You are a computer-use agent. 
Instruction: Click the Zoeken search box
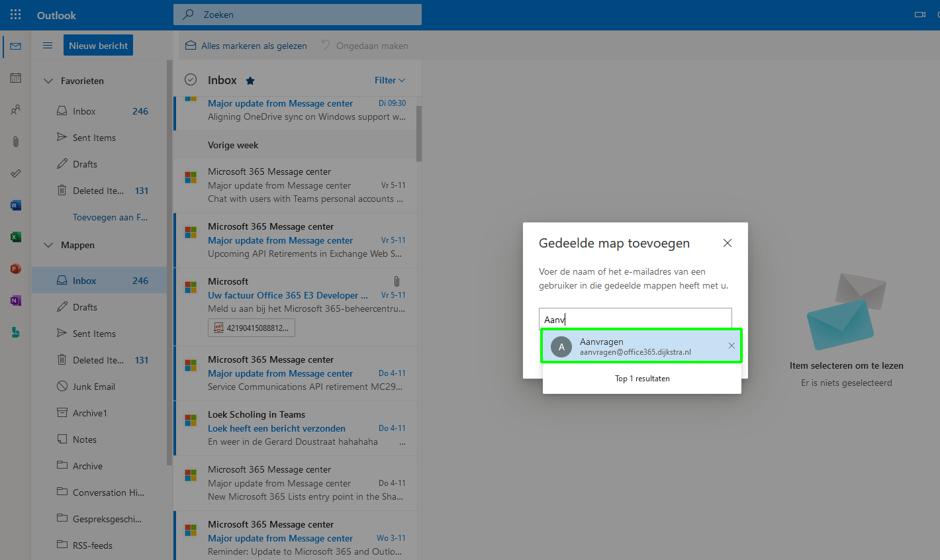[x=297, y=15]
